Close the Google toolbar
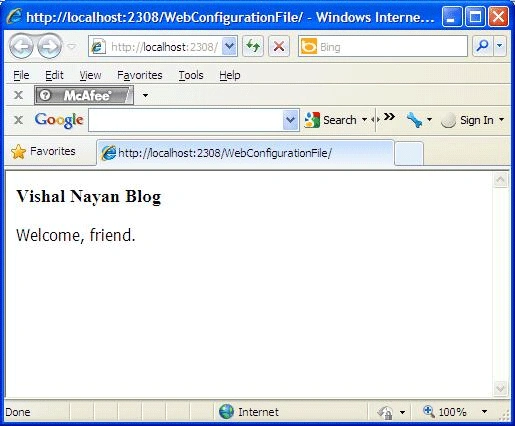The height and width of the screenshot is (426, 515). click(19, 120)
